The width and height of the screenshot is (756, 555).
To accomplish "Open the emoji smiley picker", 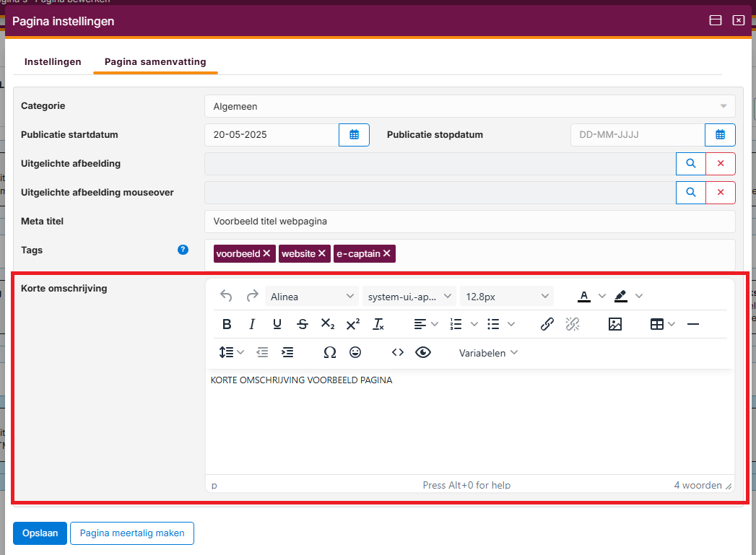I will pyautogui.click(x=355, y=352).
